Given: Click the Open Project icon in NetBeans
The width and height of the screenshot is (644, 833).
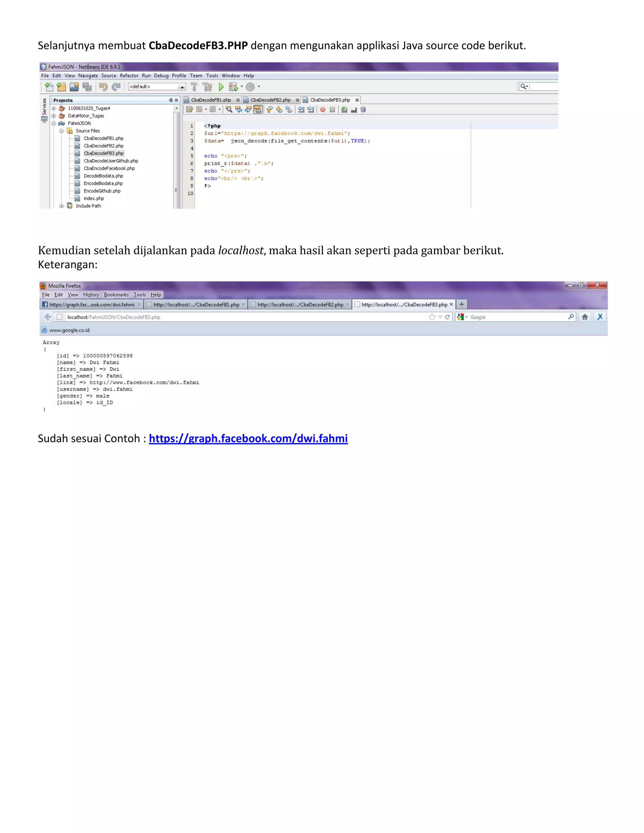Looking at the screenshot, I should point(75,87).
